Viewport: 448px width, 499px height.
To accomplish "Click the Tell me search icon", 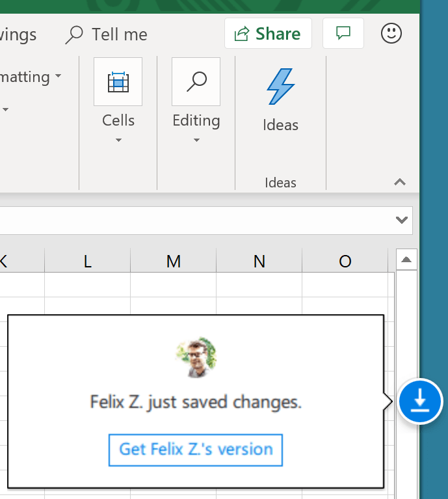I will point(75,34).
